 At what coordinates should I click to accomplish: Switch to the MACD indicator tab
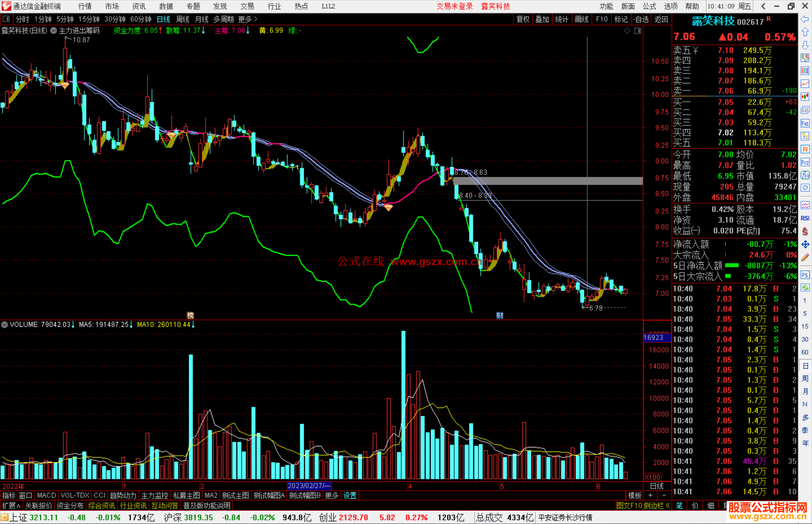coord(46,495)
